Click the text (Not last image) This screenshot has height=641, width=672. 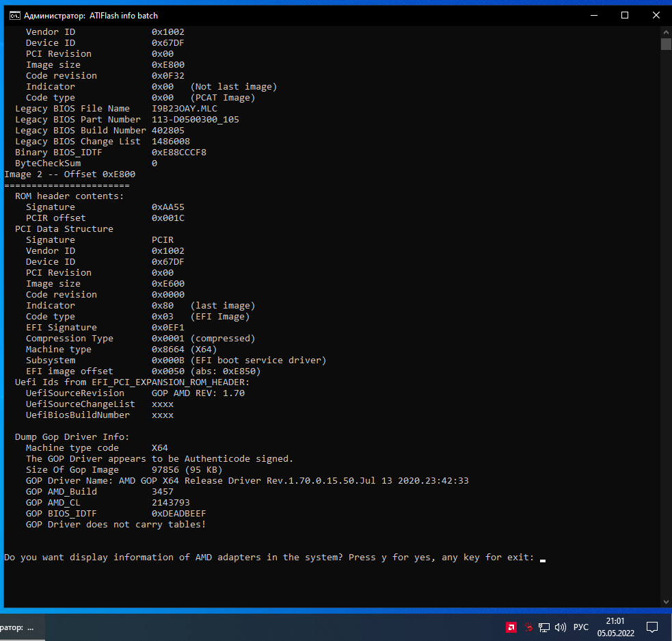coord(234,87)
